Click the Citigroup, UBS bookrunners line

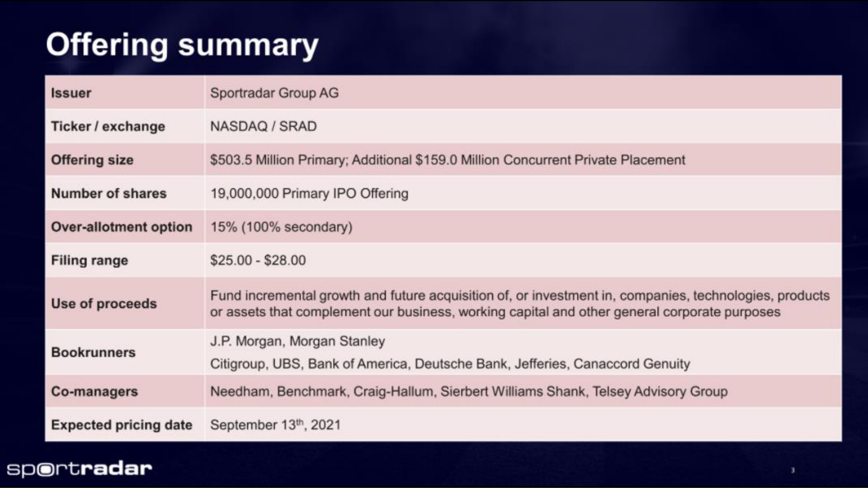450,364
